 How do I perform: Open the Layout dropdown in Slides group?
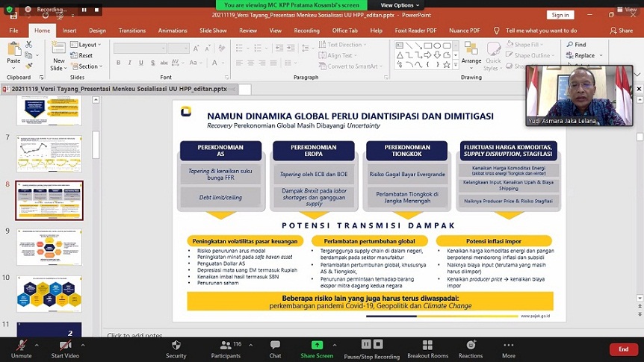point(87,45)
